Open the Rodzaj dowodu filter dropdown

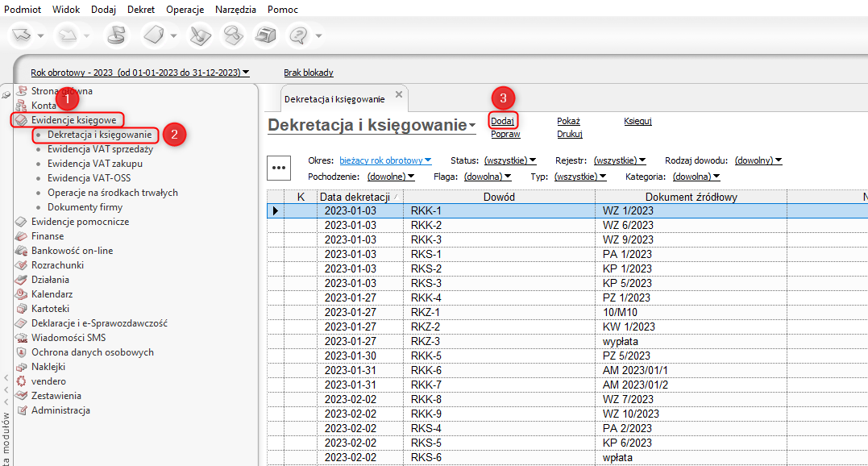click(x=758, y=160)
